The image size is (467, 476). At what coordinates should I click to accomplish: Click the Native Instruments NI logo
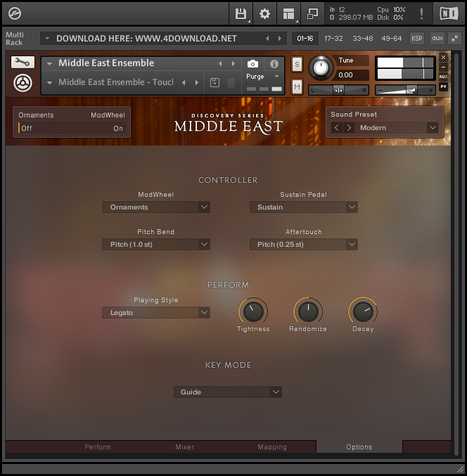[x=449, y=13]
